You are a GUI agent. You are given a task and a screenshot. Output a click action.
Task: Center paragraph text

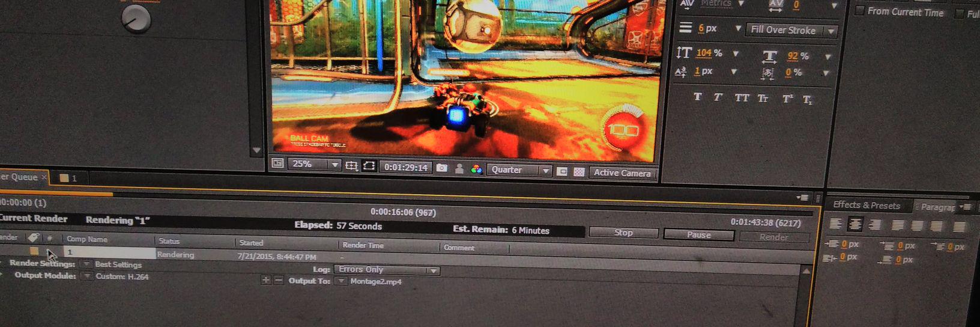pos(855,225)
